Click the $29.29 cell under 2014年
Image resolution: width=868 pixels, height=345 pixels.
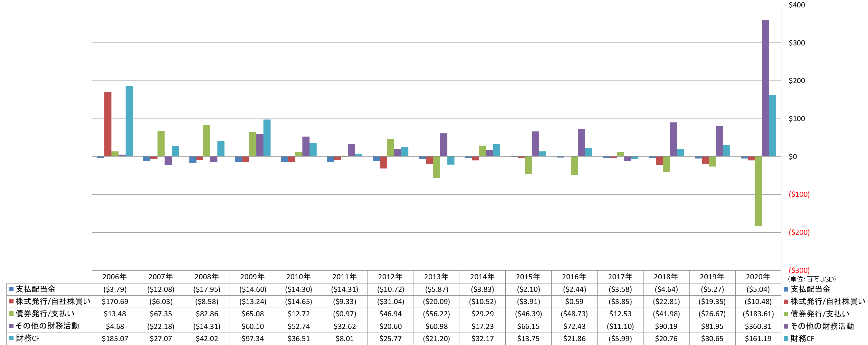482,314
